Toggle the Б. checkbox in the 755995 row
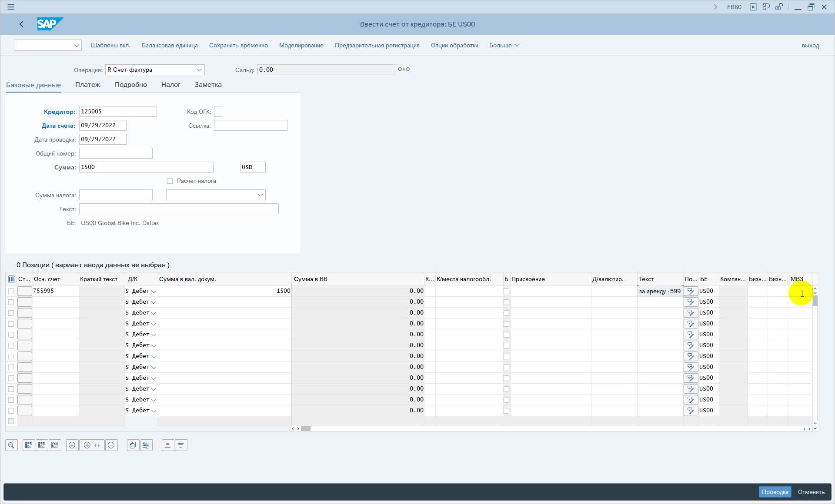Viewport: 835px width, 504px height. 506,291
